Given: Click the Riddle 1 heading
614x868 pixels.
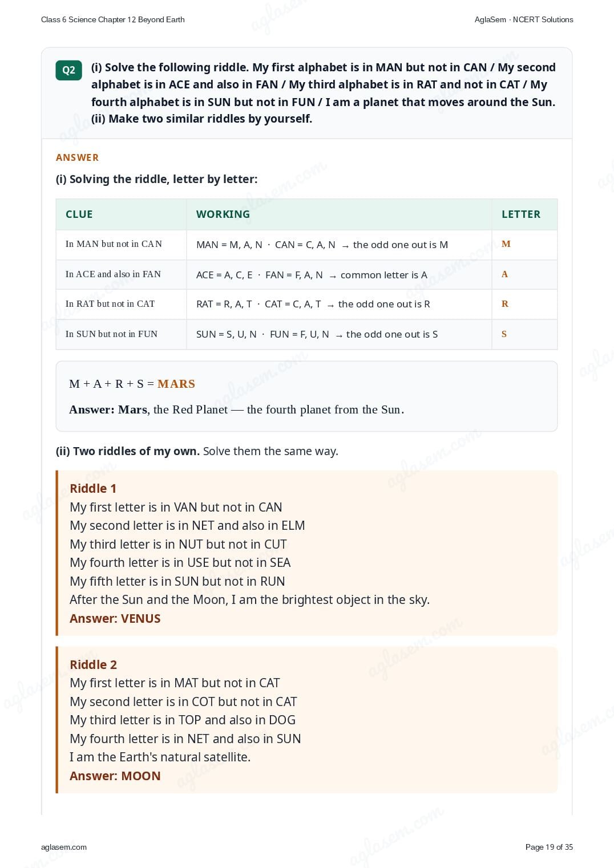Looking at the screenshot, I should [93, 488].
